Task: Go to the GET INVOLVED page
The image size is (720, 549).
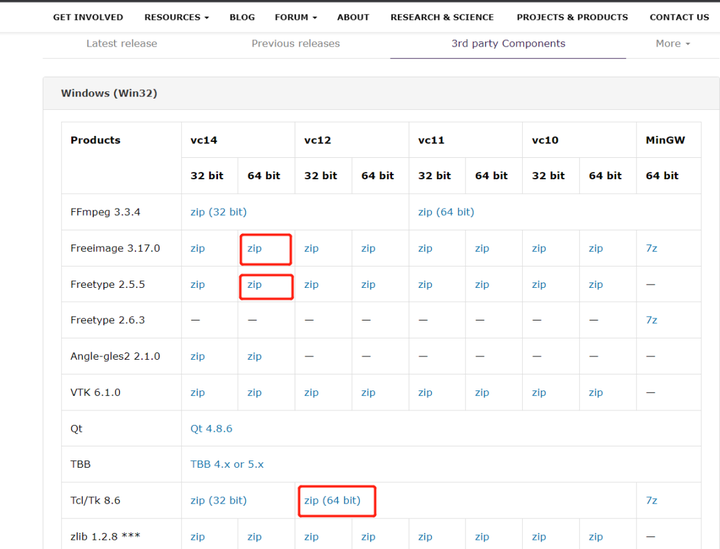Action: click(88, 17)
